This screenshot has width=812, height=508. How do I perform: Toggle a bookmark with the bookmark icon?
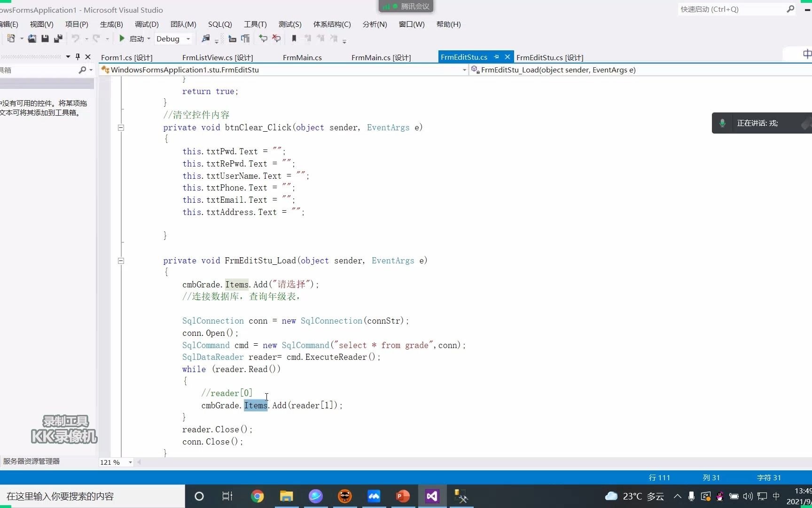(294, 39)
